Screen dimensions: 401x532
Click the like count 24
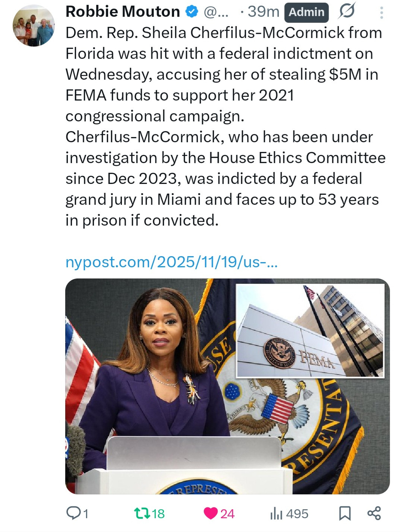click(x=227, y=514)
